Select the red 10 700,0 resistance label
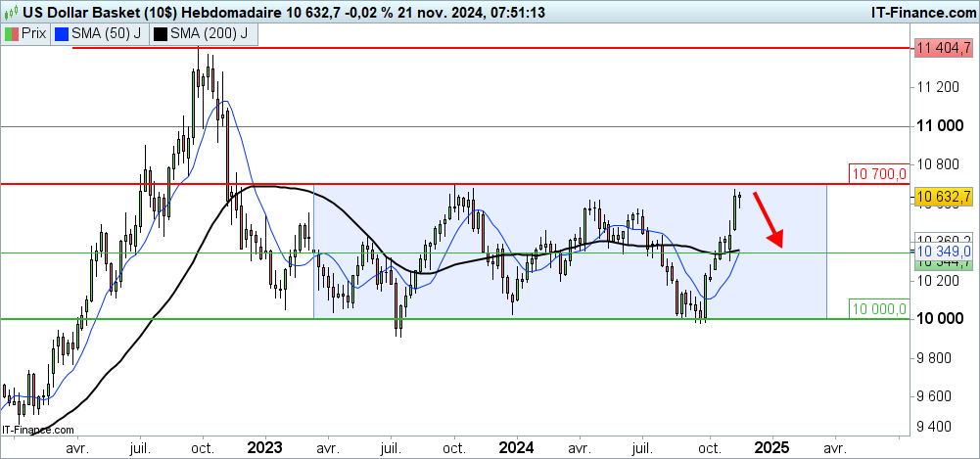The height and width of the screenshot is (459, 980). [879, 173]
